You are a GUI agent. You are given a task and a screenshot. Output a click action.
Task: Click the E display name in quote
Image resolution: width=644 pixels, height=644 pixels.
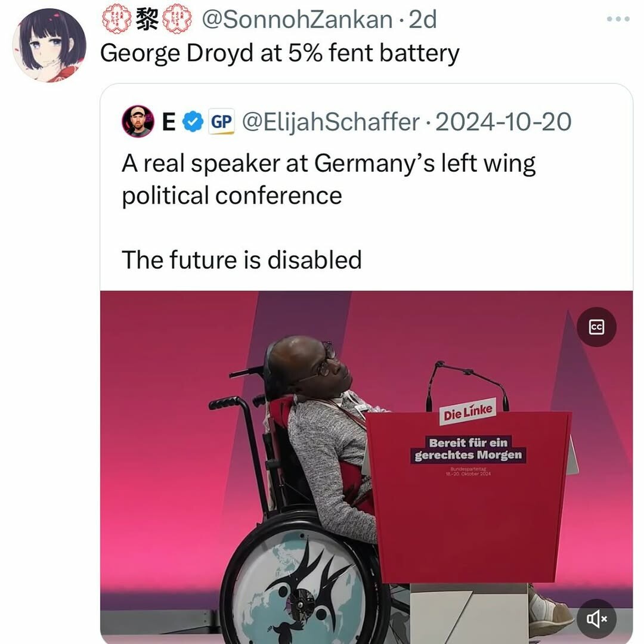[169, 122]
